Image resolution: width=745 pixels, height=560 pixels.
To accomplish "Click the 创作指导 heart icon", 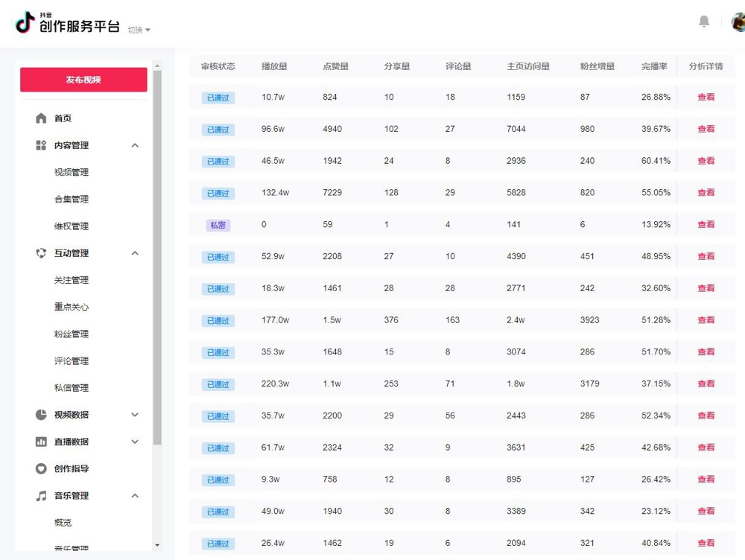I will coord(41,468).
